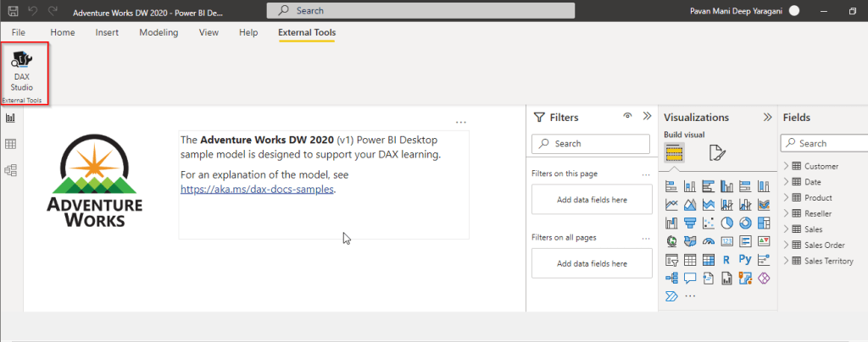Click the Fields pane search box

(x=826, y=144)
